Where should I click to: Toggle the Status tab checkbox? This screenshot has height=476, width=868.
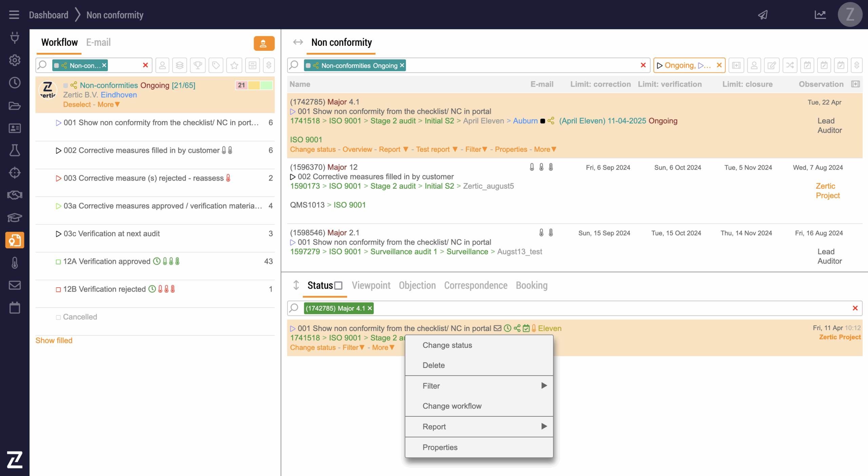click(338, 286)
